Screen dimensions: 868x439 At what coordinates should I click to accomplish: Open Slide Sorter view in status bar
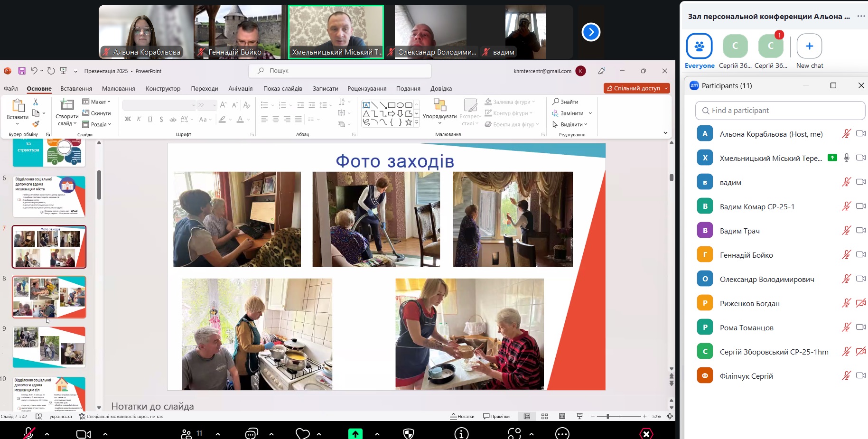click(544, 416)
